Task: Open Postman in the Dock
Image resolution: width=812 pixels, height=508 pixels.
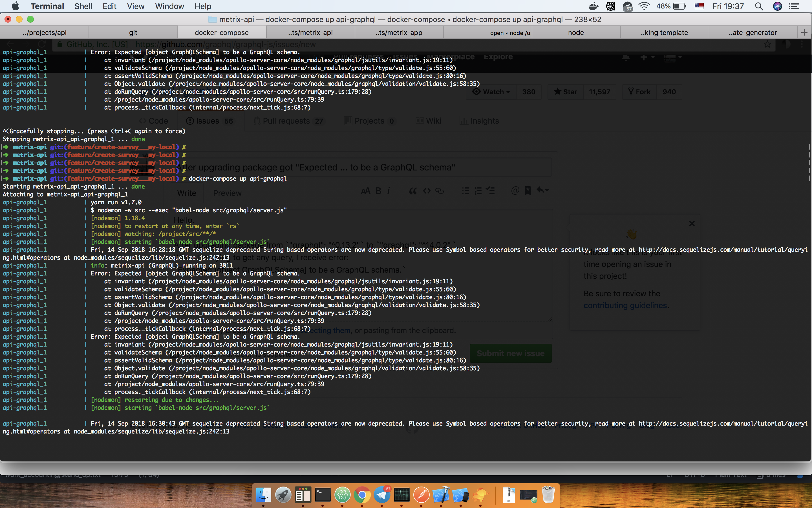Action: click(422, 494)
